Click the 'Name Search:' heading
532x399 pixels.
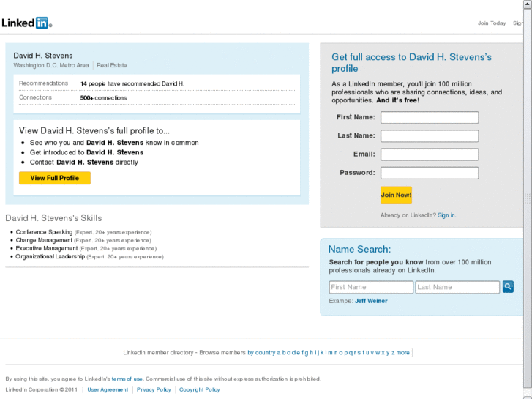point(359,249)
